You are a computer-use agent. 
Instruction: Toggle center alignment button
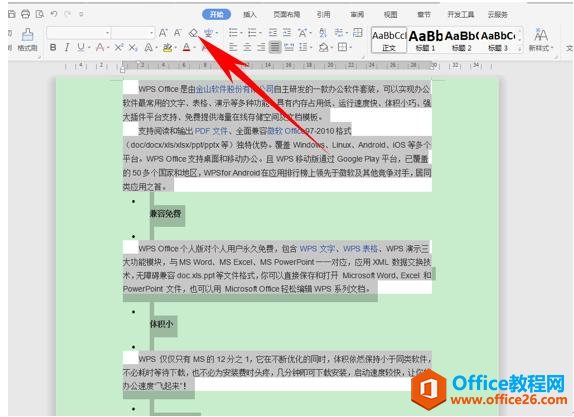pyautogui.click(x=247, y=47)
